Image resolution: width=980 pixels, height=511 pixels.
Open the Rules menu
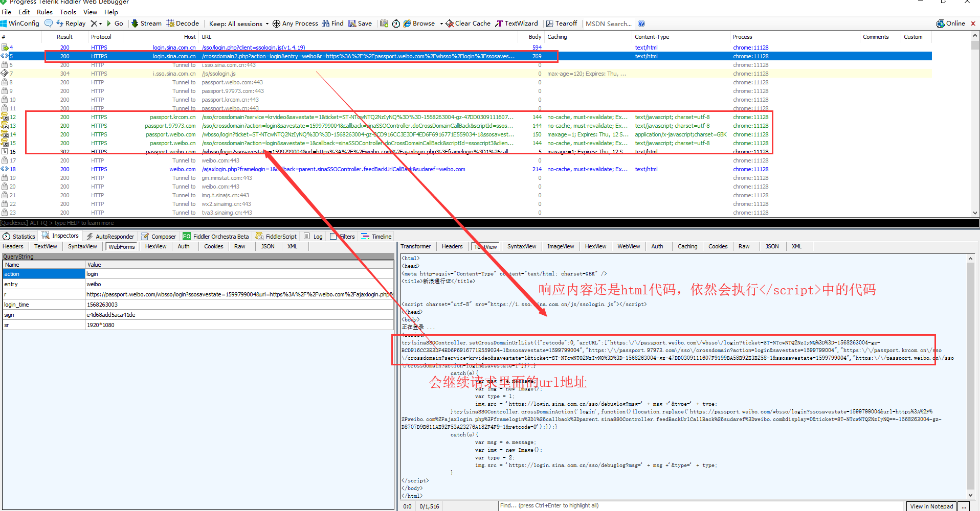tap(44, 12)
